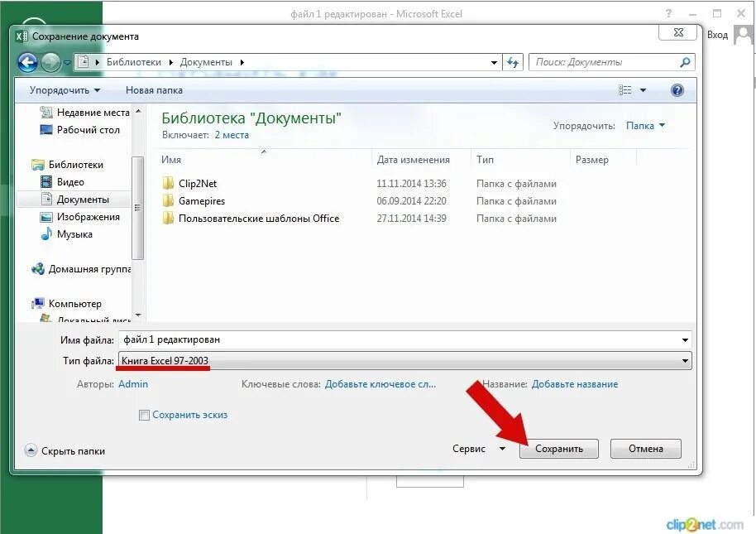Screen dimensions: 756x534
Task: Open the view options dropdown arrow
Action: [x=643, y=90]
